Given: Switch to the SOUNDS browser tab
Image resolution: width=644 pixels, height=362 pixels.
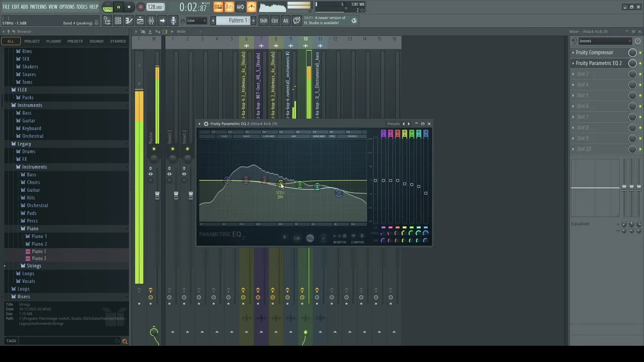Looking at the screenshot, I should (x=96, y=41).
